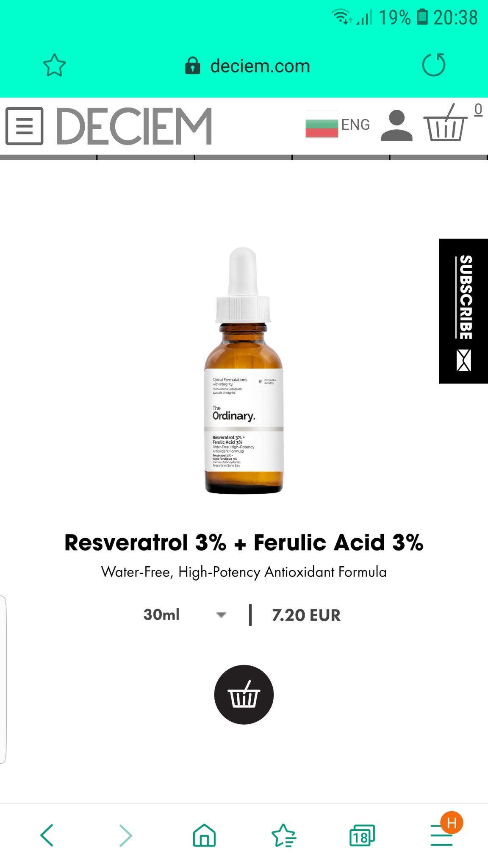Click the DECIEM logo

[x=134, y=126]
